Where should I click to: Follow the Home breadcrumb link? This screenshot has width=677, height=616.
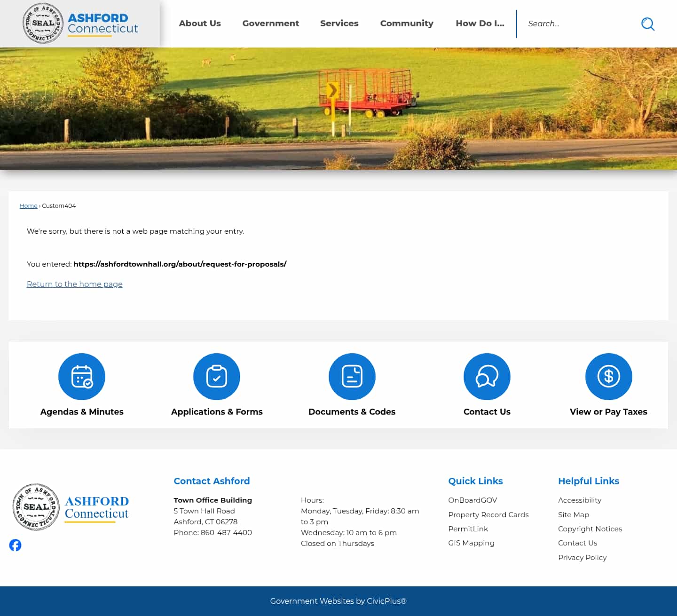tap(28, 205)
